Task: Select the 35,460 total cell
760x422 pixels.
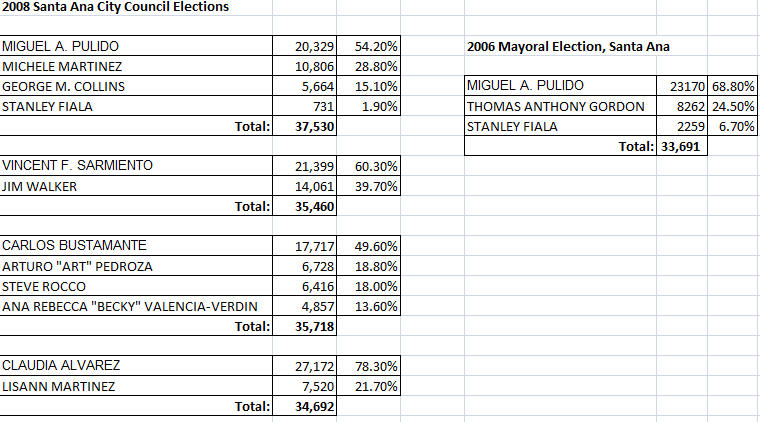Action: coord(304,206)
